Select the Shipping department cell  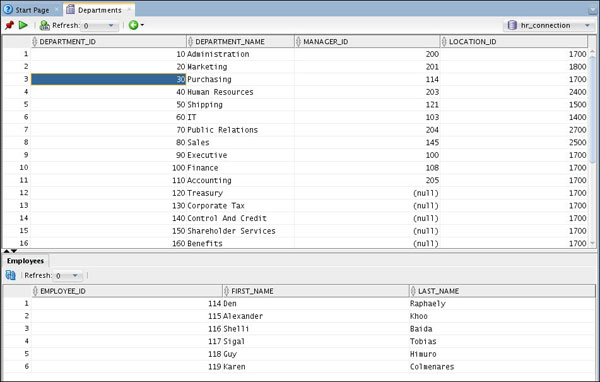(240, 104)
